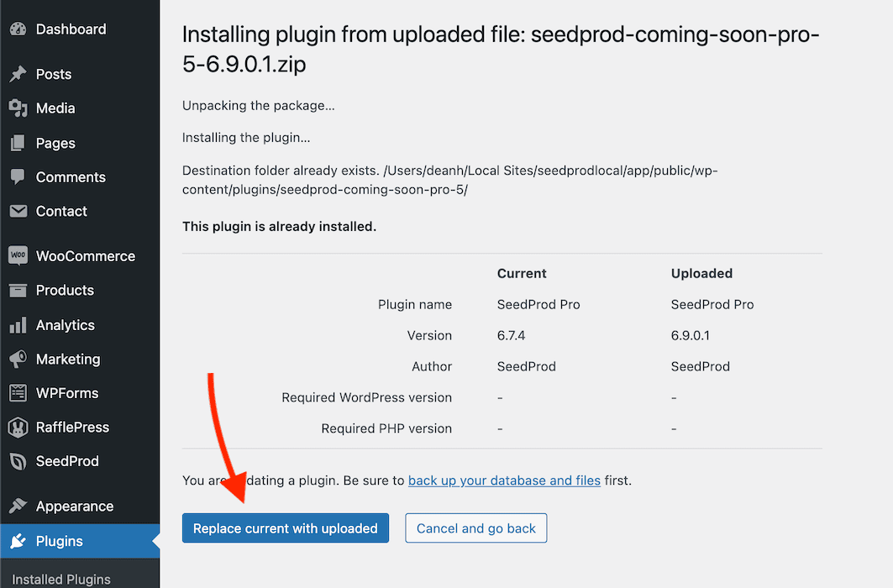The width and height of the screenshot is (893, 588).
Task: Click Replace current with uploaded button
Action: tap(286, 528)
